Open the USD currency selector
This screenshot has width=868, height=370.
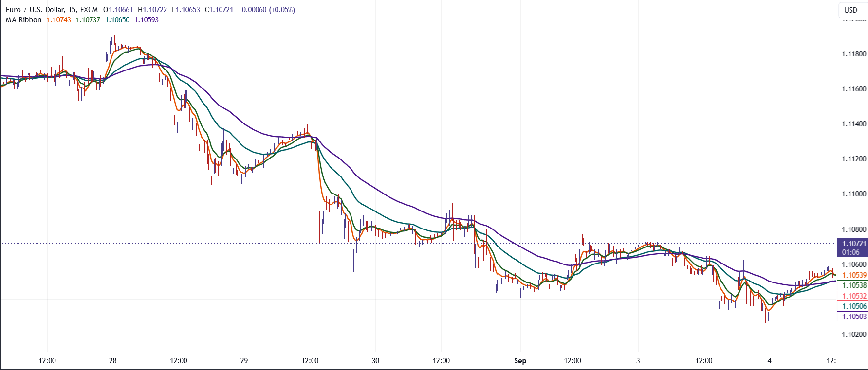click(x=850, y=10)
